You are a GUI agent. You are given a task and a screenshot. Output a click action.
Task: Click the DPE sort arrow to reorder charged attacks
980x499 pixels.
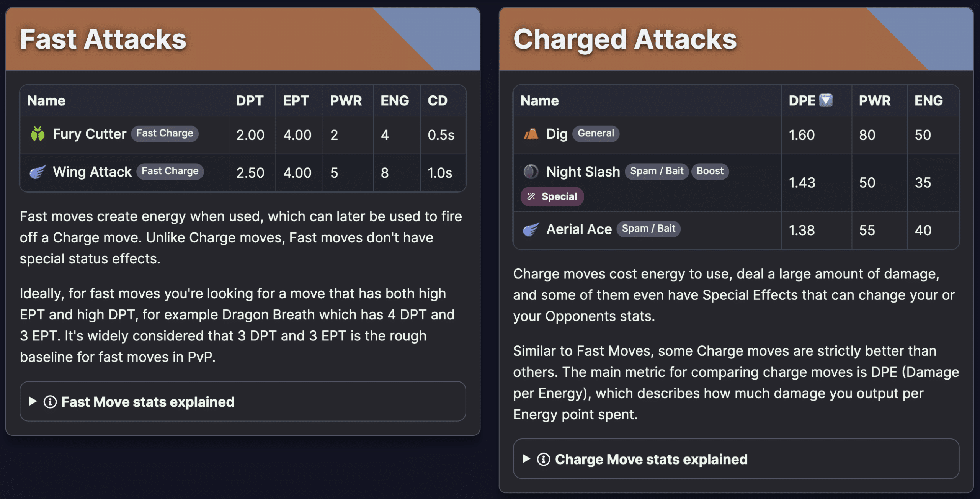point(826,100)
